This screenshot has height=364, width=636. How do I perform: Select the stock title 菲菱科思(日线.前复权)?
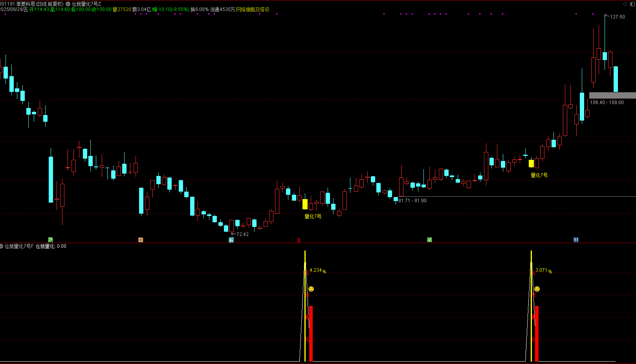pyautogui.click(x=40, y=4)
